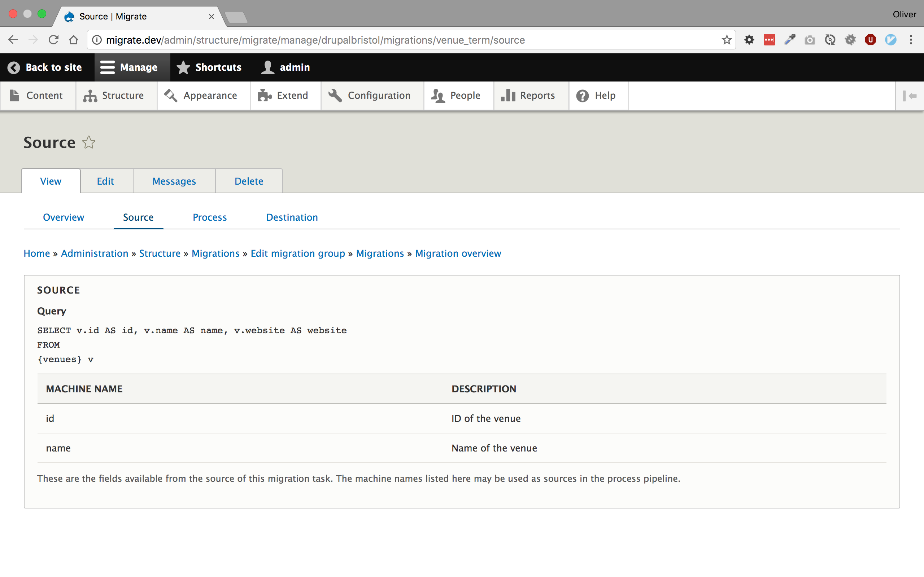Open the Destination sub-tab
The height and width of the screenshot is (577, 924).
click(292, 217)
